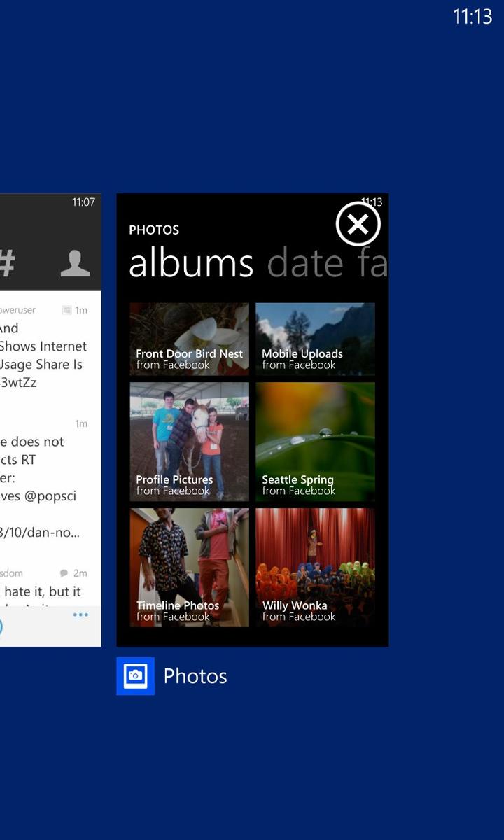Image resolution: width=504 pixels, height=840 pixels.
Task: Open the three-dot more menu
Action: coord(80,615)
